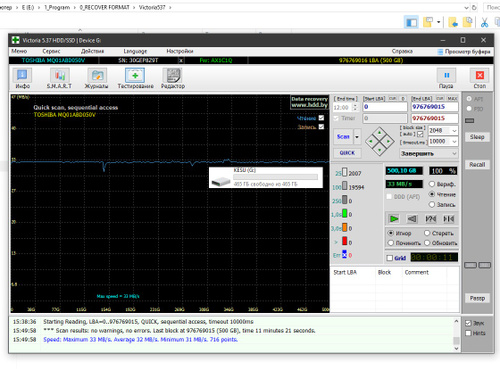
Task: Click the left arrow in navigation diamond
Action: 371,141
